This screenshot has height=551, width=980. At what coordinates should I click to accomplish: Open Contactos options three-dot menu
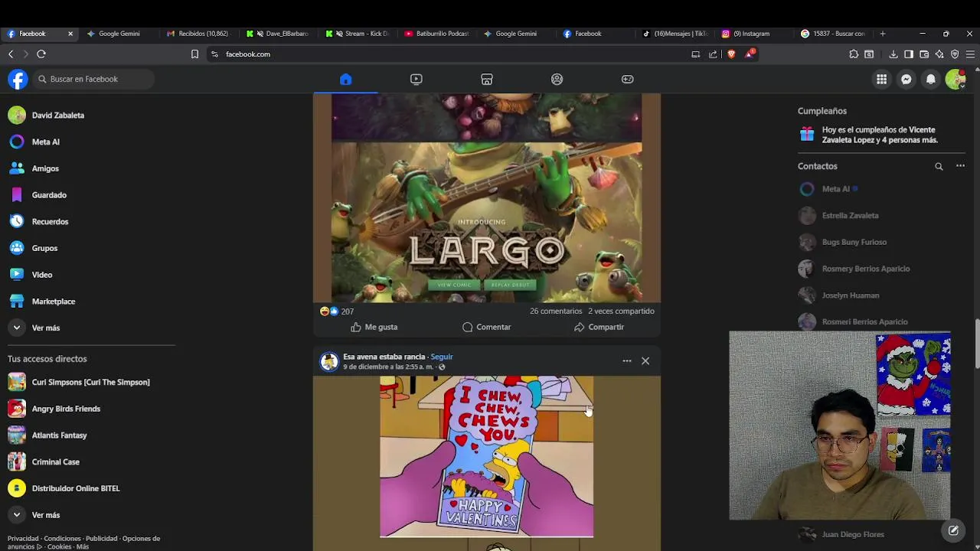click(x=960, y=166)
